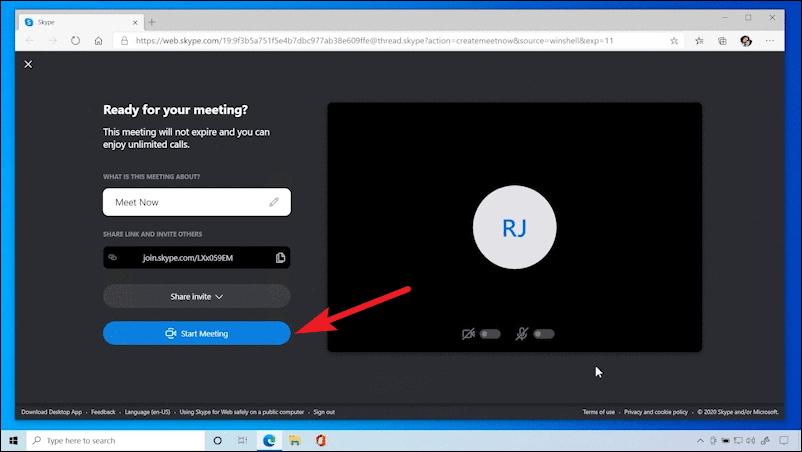Open the Office app on the taskbar

(321, 441)
